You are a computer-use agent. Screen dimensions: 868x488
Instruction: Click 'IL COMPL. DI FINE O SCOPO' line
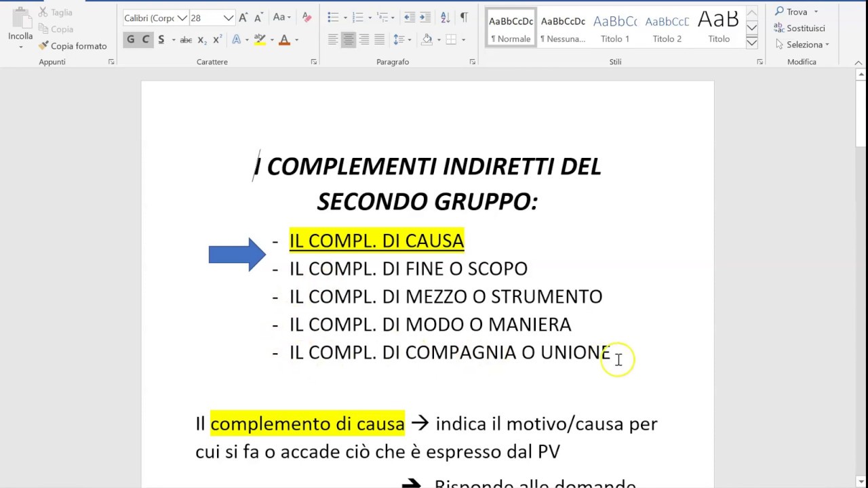pos(408,268)
